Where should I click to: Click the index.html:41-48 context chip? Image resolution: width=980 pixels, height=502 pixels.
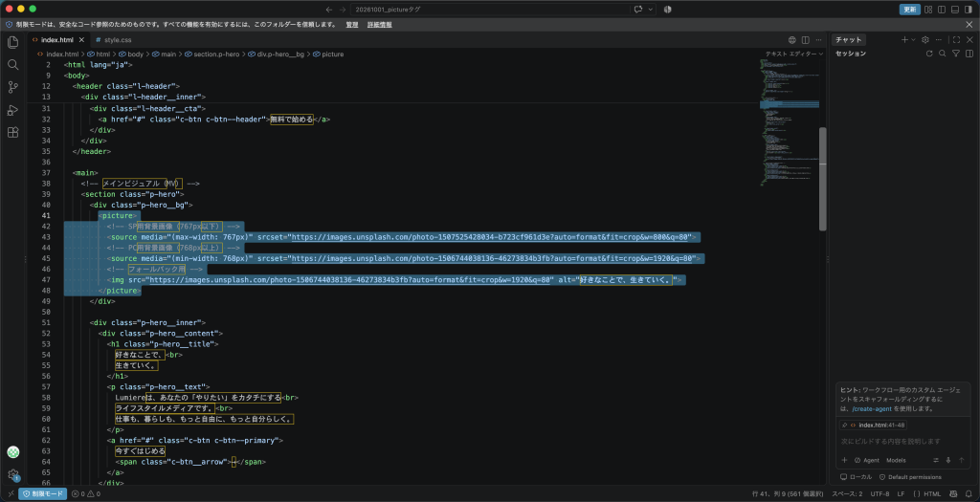tap(873, 426)
